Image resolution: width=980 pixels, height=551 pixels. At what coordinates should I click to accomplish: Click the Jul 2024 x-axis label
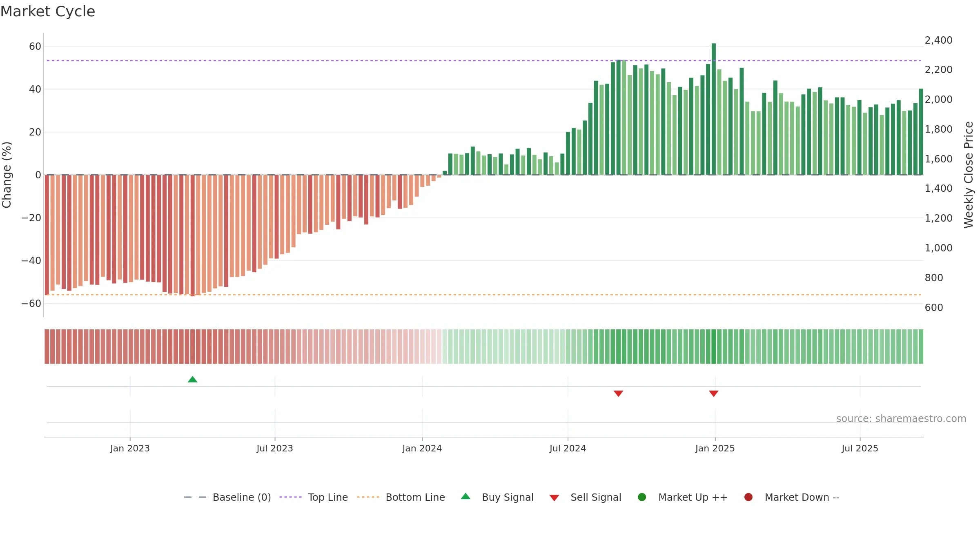click(568, 449)
